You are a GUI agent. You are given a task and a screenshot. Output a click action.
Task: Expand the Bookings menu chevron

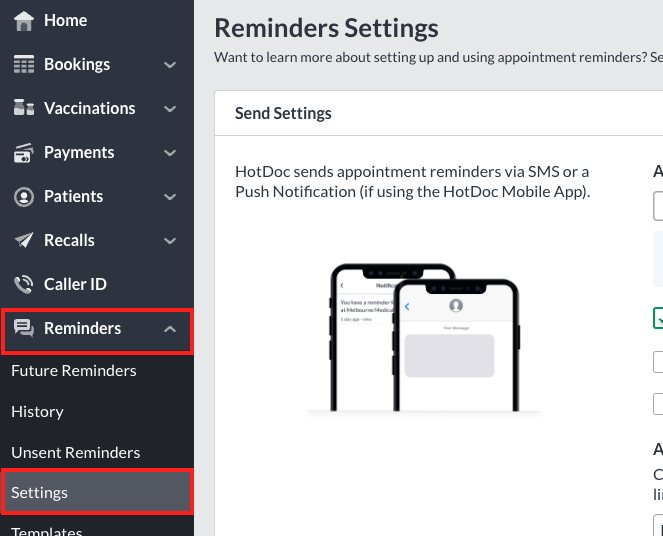click(170, 65)
